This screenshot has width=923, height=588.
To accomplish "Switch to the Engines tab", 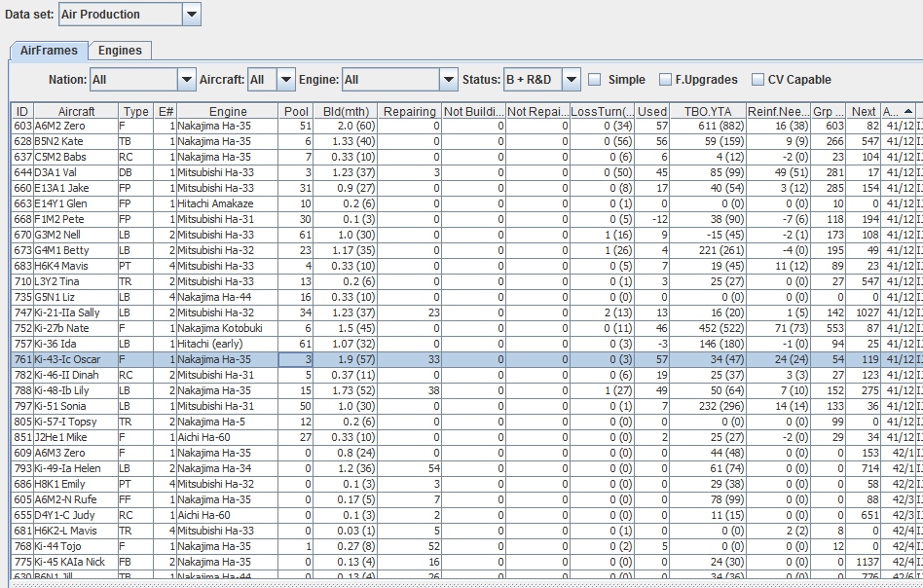I will pyautogui.click(x=120, y=51).
